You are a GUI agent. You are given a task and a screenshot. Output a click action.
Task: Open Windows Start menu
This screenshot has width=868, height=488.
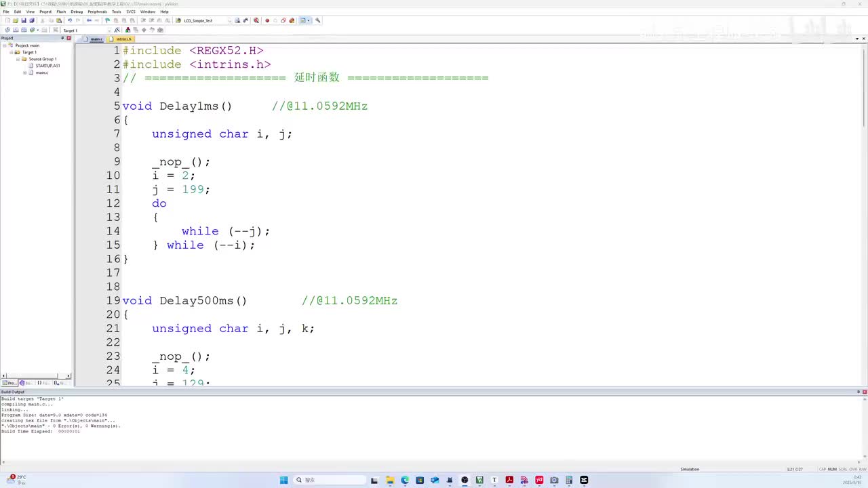point(283,480)
